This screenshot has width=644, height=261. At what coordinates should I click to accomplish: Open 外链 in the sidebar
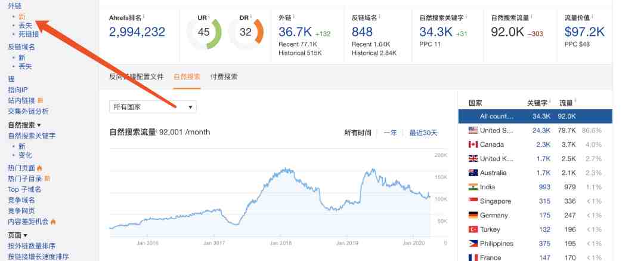14,6
